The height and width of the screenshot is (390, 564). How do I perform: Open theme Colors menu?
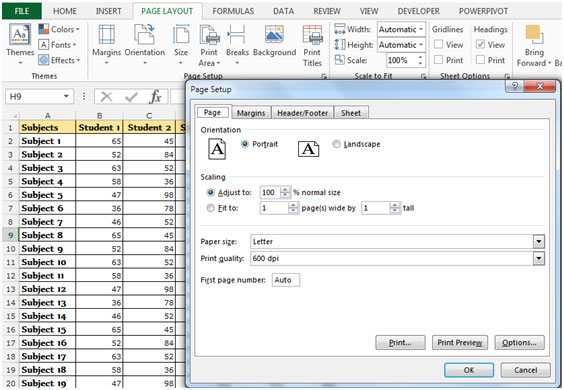(59, 29)
